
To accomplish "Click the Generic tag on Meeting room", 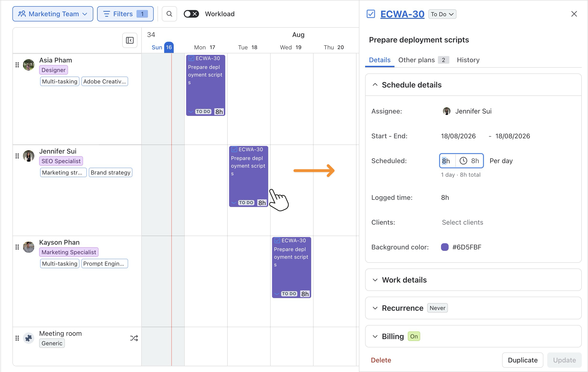I will [52, 343].
